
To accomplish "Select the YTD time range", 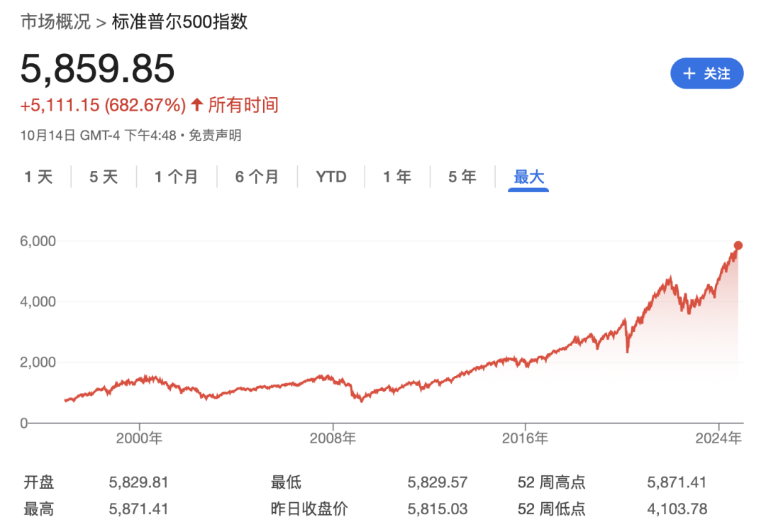I will (x=331, y=177).
